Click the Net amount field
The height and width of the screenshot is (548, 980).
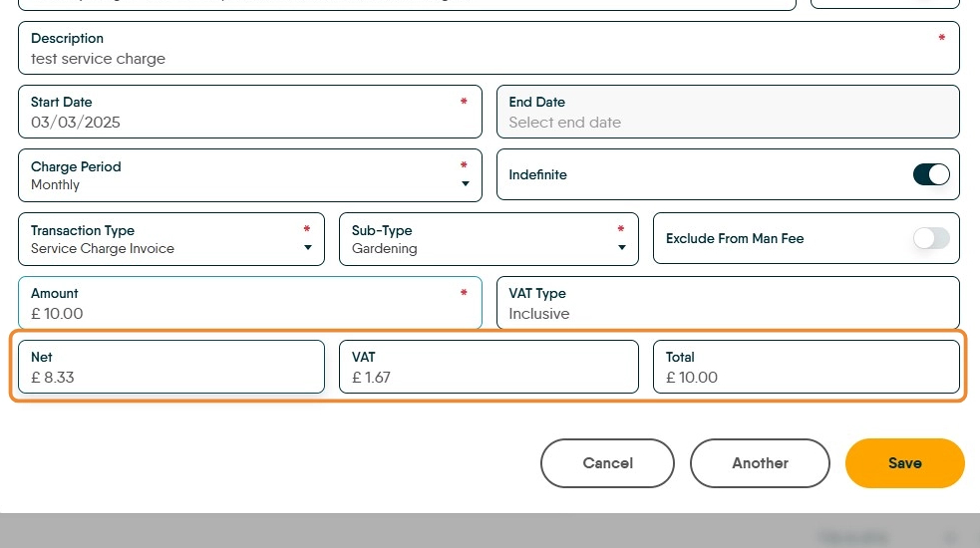coord(170,378)
